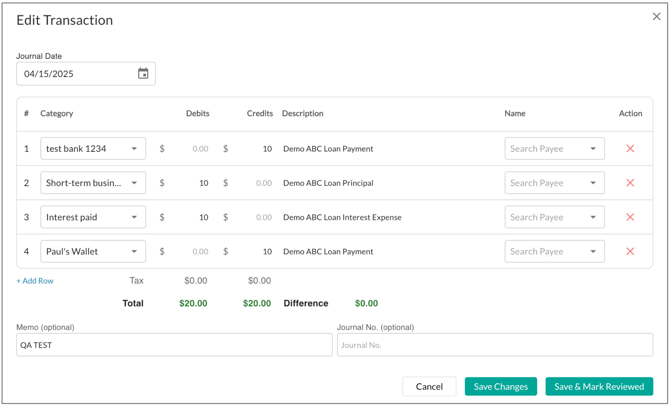
Task: Click the Debits column header
Action: coord(197,113)
